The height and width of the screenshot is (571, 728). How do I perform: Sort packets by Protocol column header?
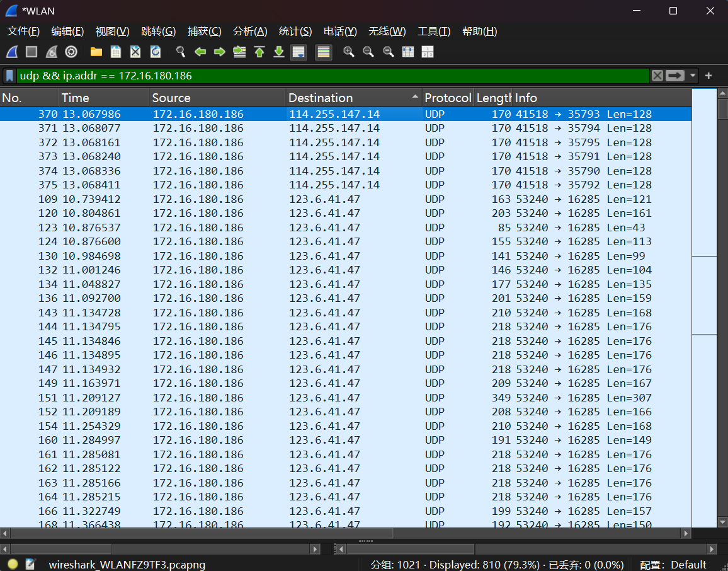pos(448,98)
